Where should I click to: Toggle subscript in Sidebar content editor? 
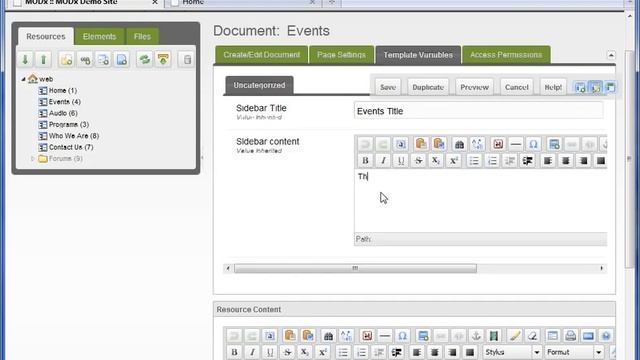pyautogui.click(x=436, y=161)
